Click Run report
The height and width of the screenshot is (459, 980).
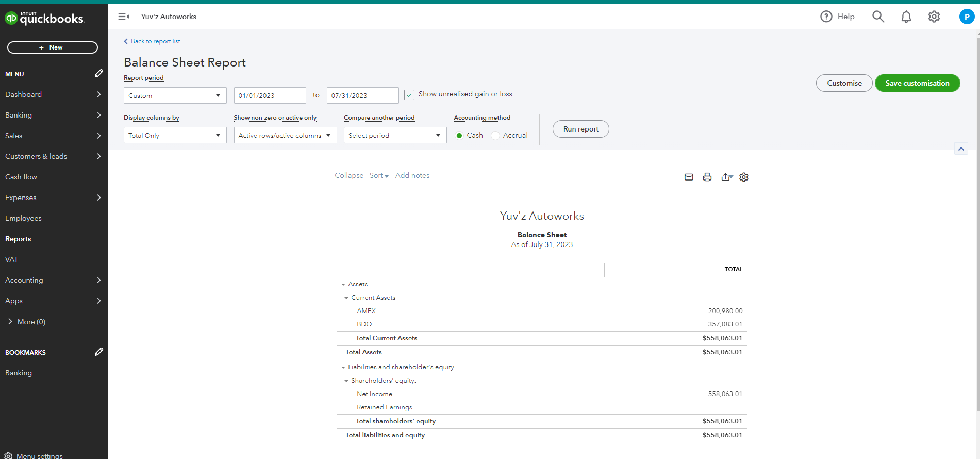pos(580,129)
